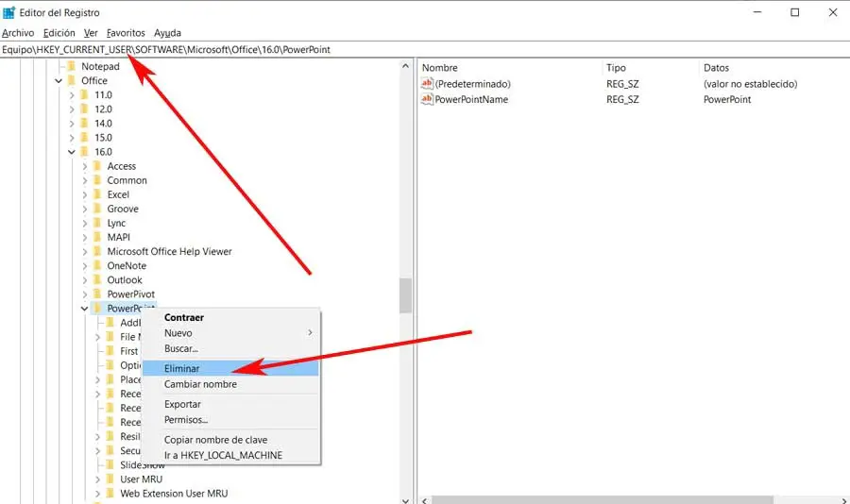The image size is (850, 504).
Task: Click the Groove folder icon
Action: pos(97,209)
